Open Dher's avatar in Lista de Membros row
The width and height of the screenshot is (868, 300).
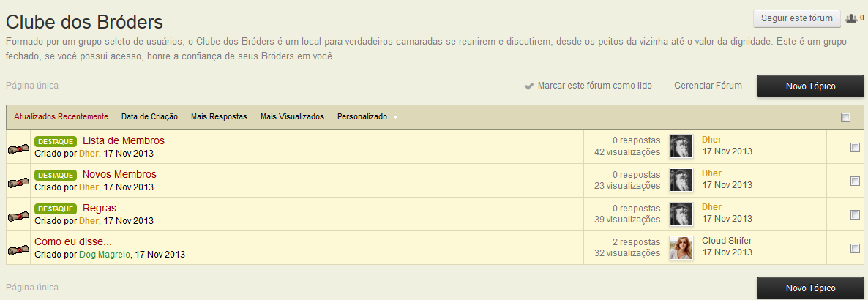tap(681, 146)
